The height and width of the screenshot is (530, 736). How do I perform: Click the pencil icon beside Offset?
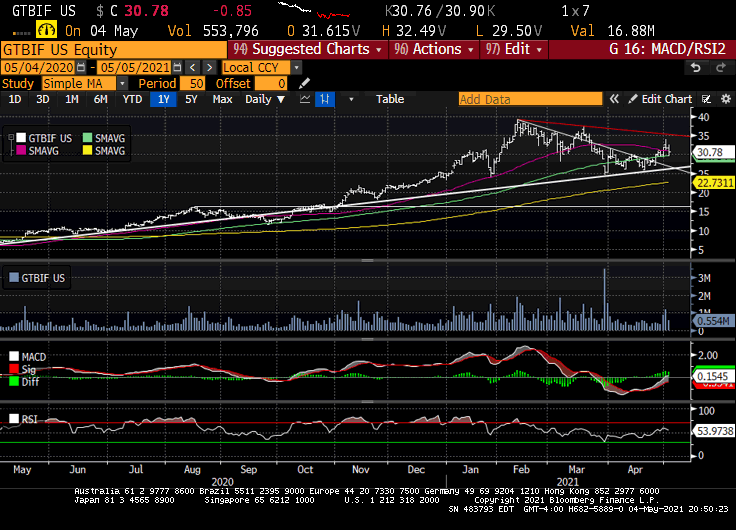[x=304, y=84]
